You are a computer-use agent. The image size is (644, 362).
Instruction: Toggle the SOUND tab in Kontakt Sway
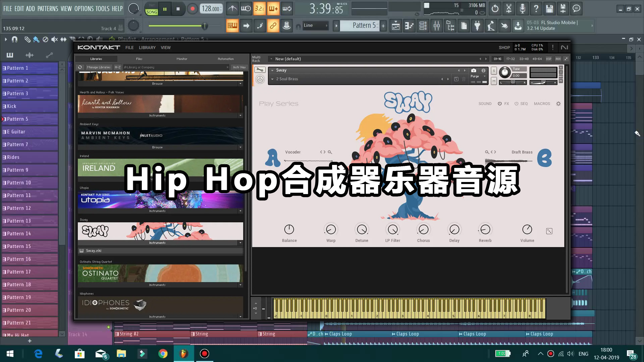[485, 104]
